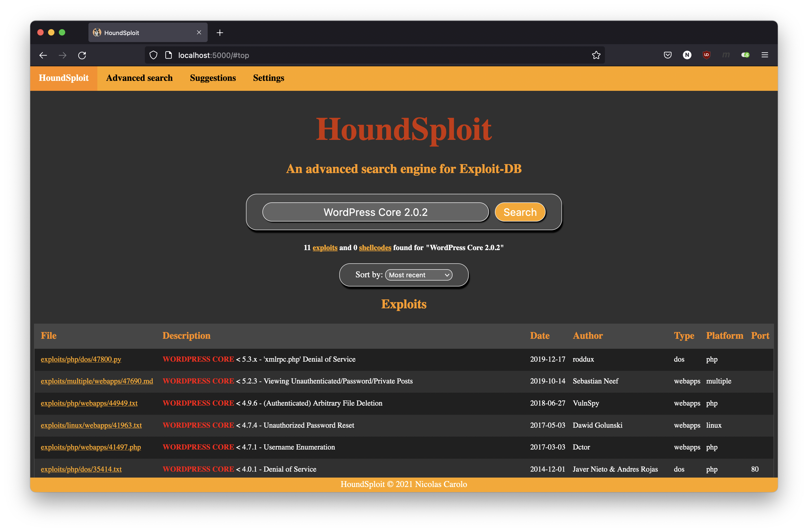Click the faded m extension icon

pos(726,55)
